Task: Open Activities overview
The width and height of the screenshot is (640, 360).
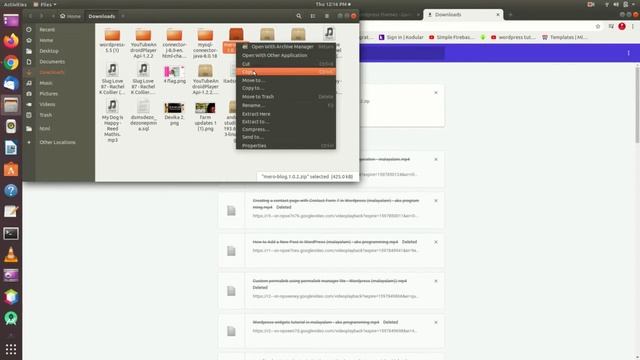Action: pos(15,4)
